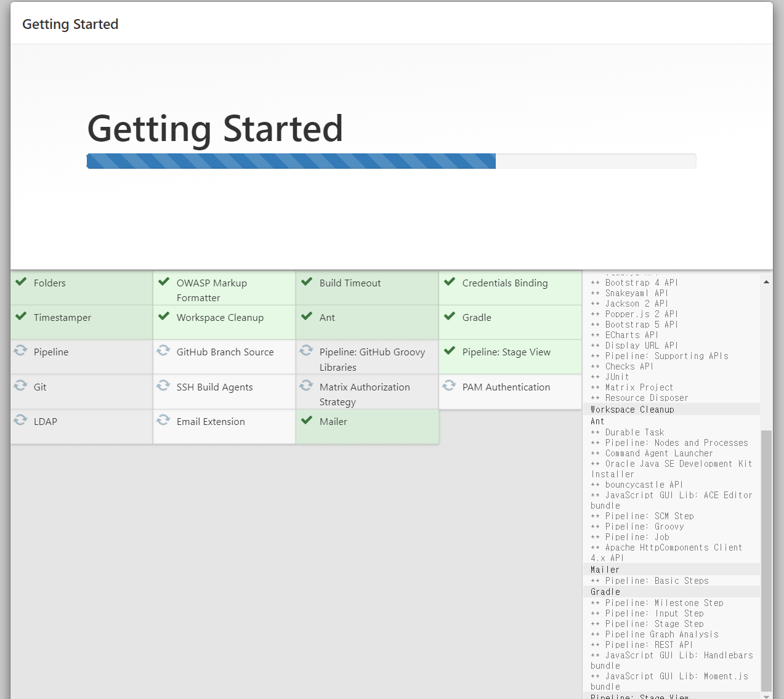The height and width of the screenshot is (699, 784).
Task: Click the Getting Started dialog title
Action: click(70, 24)
